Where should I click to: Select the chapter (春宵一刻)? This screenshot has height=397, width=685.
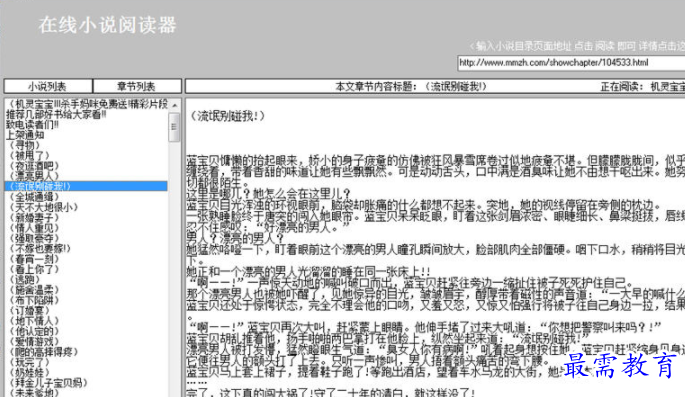[x=35, y=259]
